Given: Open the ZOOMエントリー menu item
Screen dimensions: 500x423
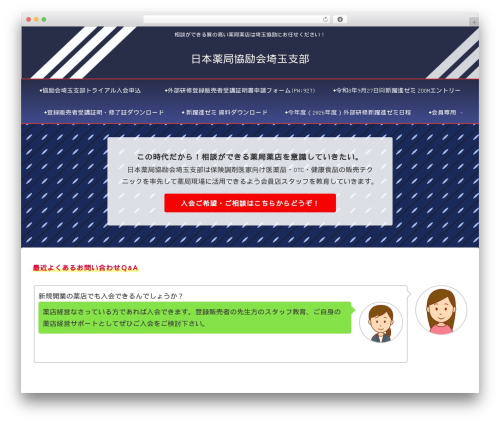Looking at the screenshot, I should pyautogui.click(x=397, y=90).
